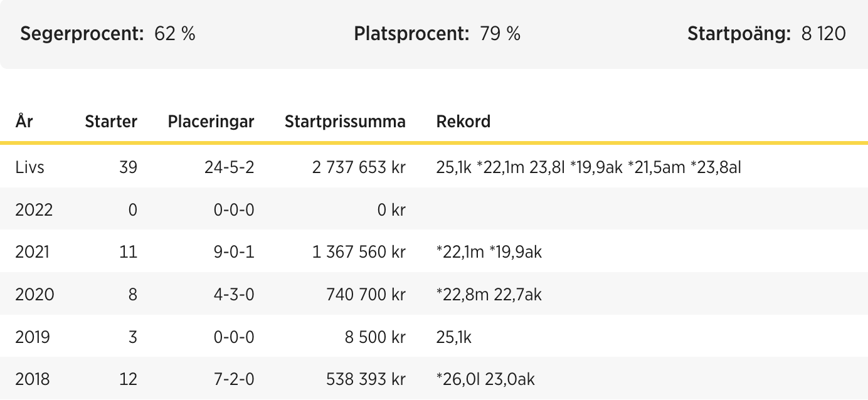868x400 pixels.
Task: Click the Placeringar column header
Action: (x=211, y=122)
